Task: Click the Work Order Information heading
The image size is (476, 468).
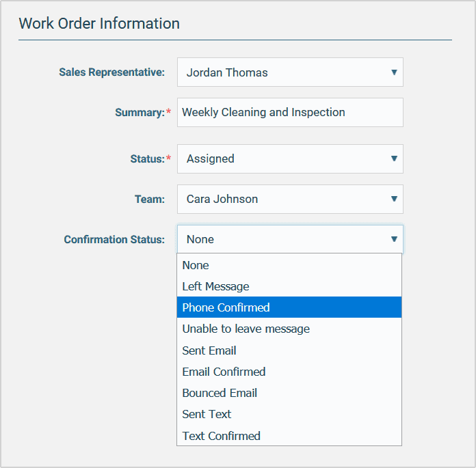Action: [99, 23]
